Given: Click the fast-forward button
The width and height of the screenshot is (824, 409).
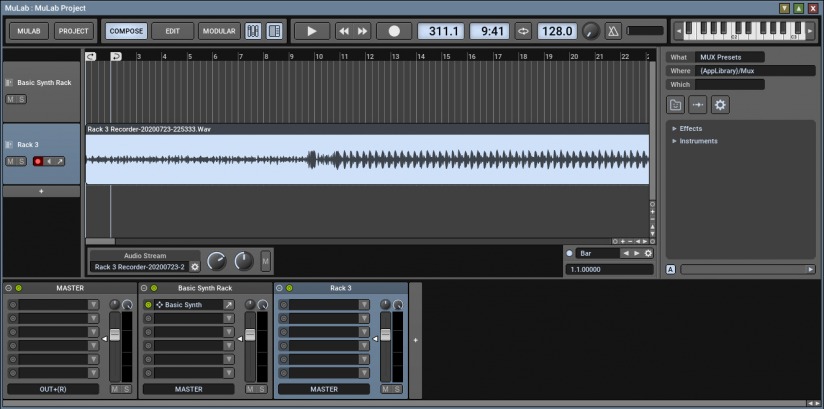Looking at the screenshot, I should 363,31.
